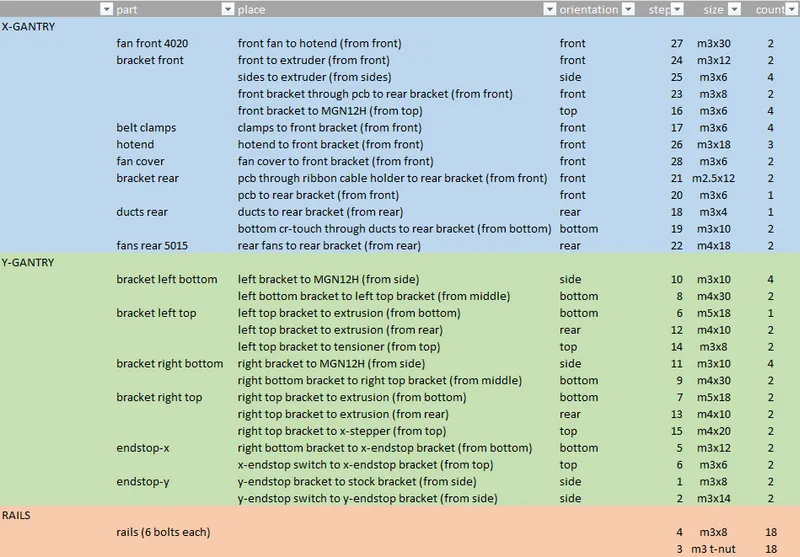
Task: Click the 'bracket right bottom' part cell
Action: pos(170,363)
